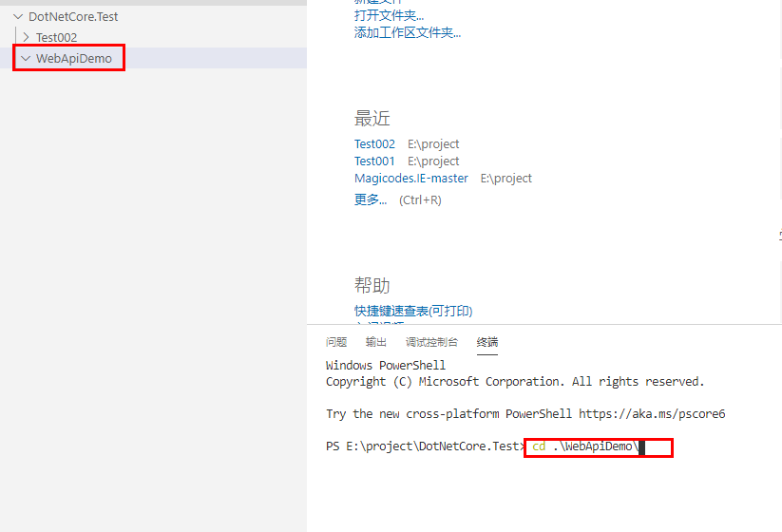Click the E:\project path beside Test002

(x=433, y=144)
